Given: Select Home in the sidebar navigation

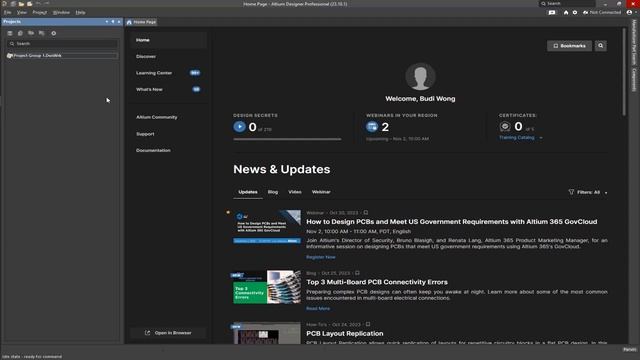Looking at the screenshot, I should 169,40.
